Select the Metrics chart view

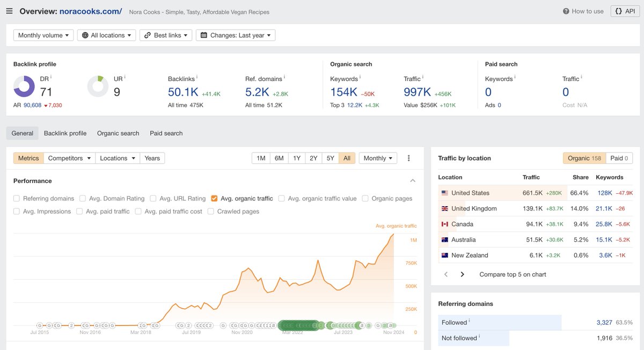[28, 158]
